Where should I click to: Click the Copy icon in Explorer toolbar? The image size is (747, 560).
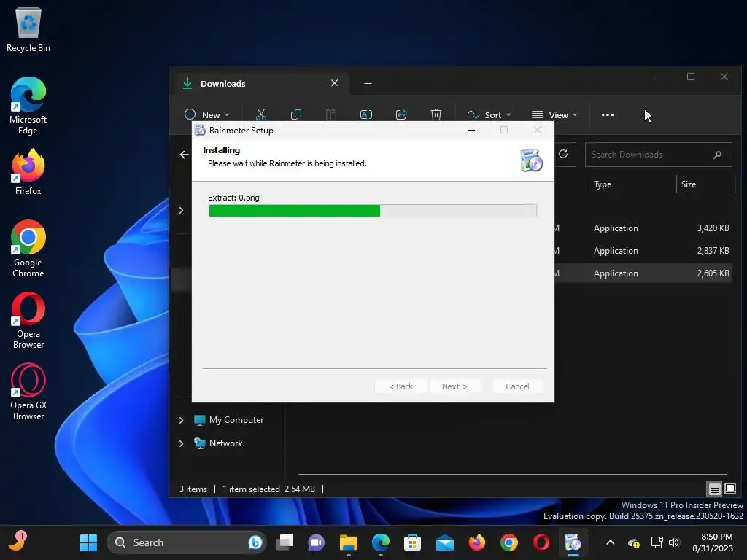pos(296,114)
